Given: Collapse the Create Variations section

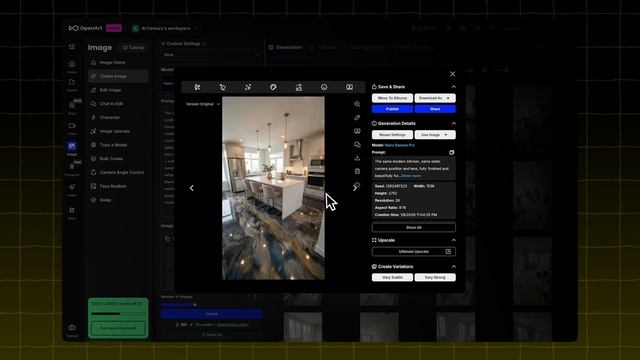Looking at the screenshot, I should [x=453, y=267].
